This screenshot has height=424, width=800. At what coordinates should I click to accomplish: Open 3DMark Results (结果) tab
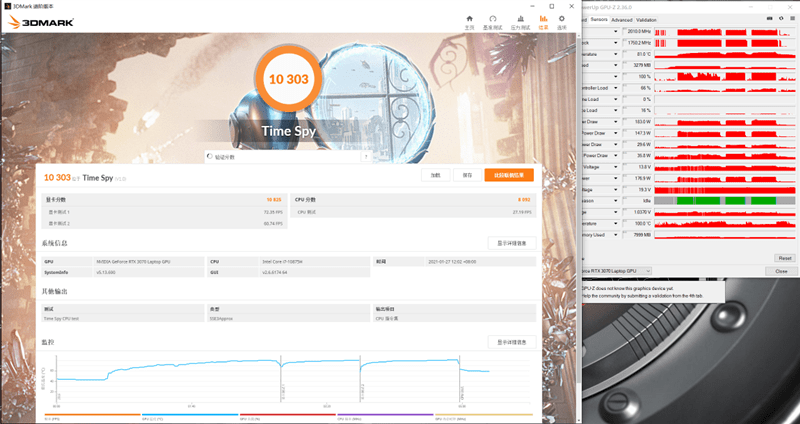[x=543, y=22]
